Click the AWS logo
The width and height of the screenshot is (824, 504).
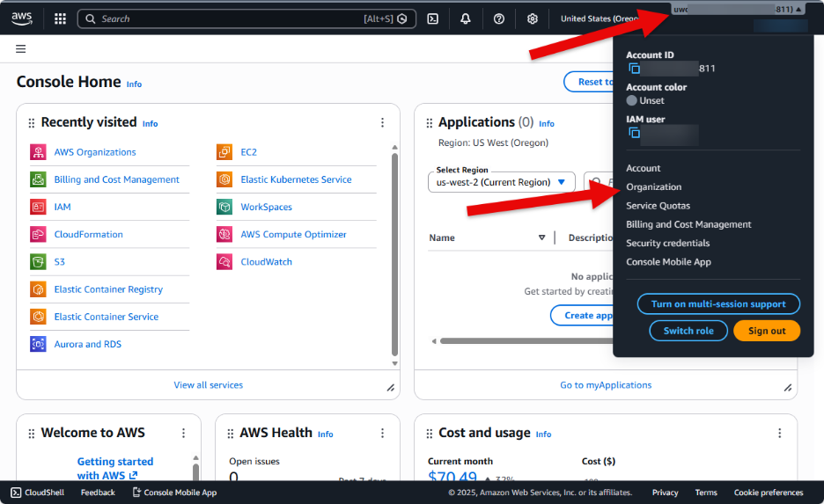click(21, 18)
